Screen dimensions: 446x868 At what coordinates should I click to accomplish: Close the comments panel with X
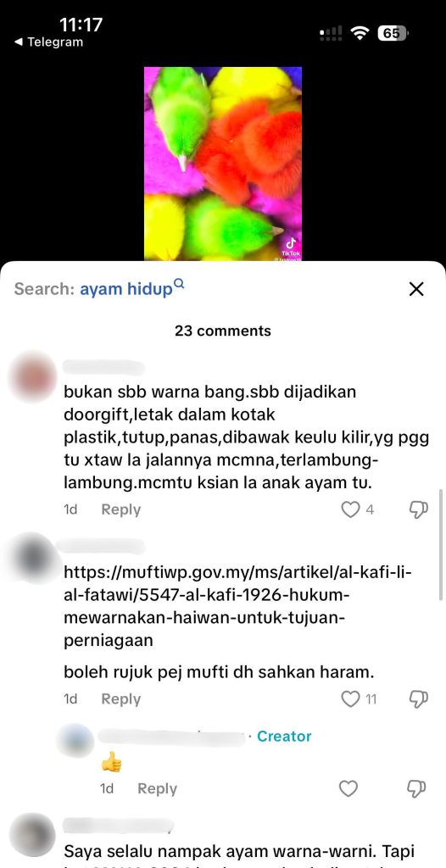point(416,289)
